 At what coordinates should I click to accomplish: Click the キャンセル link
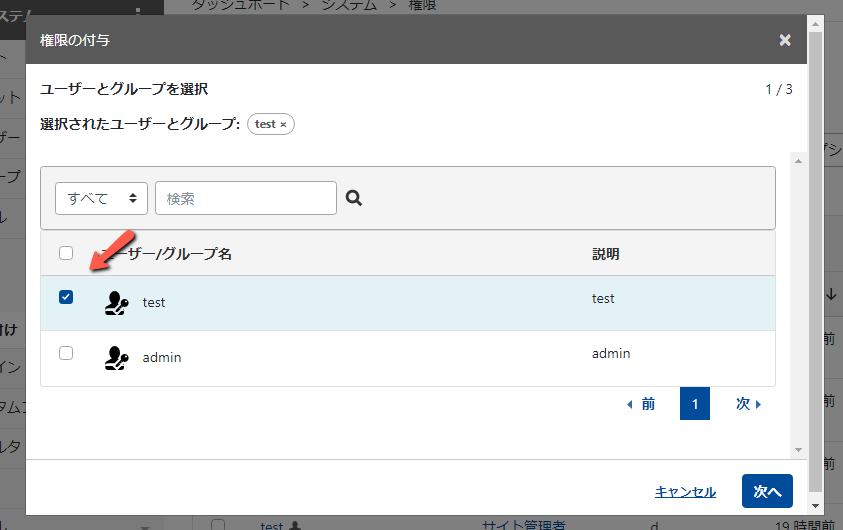click(x=685, y=492)
